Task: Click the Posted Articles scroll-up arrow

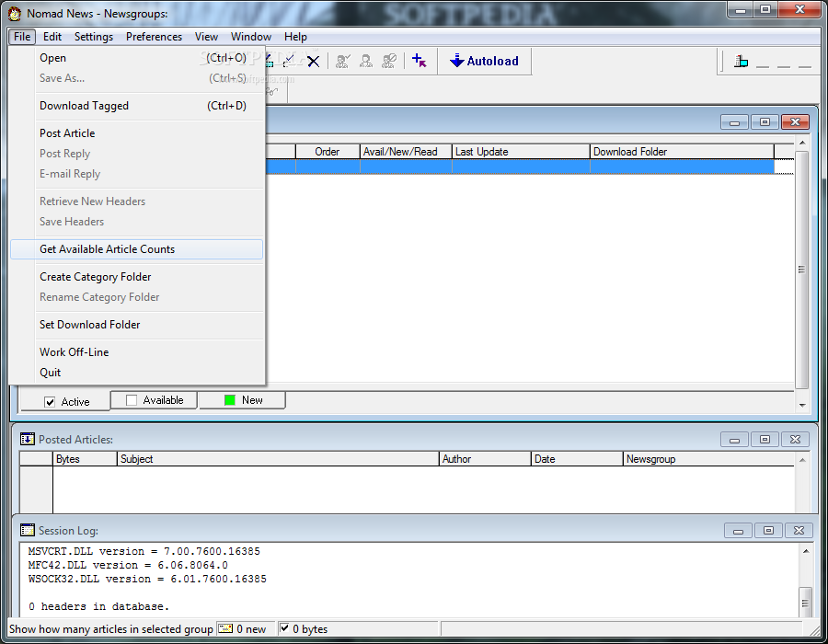Action: tap(801, 460)
